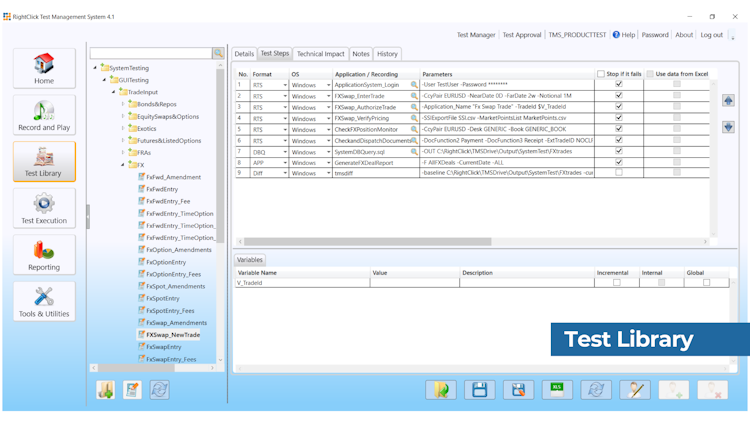Screen dimensions: 750x422
Task: Toggle Global checkbox for V_TradeId
Action: [x=706, y=283]
